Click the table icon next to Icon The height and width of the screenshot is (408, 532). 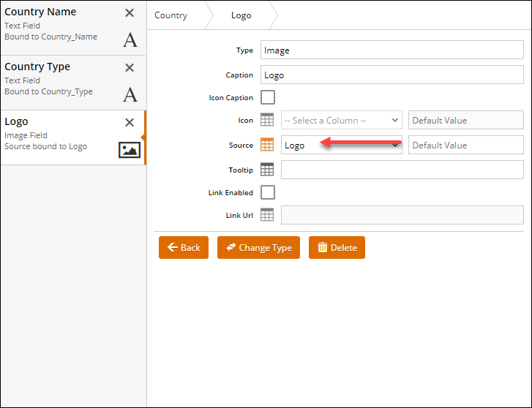[267, 121]
